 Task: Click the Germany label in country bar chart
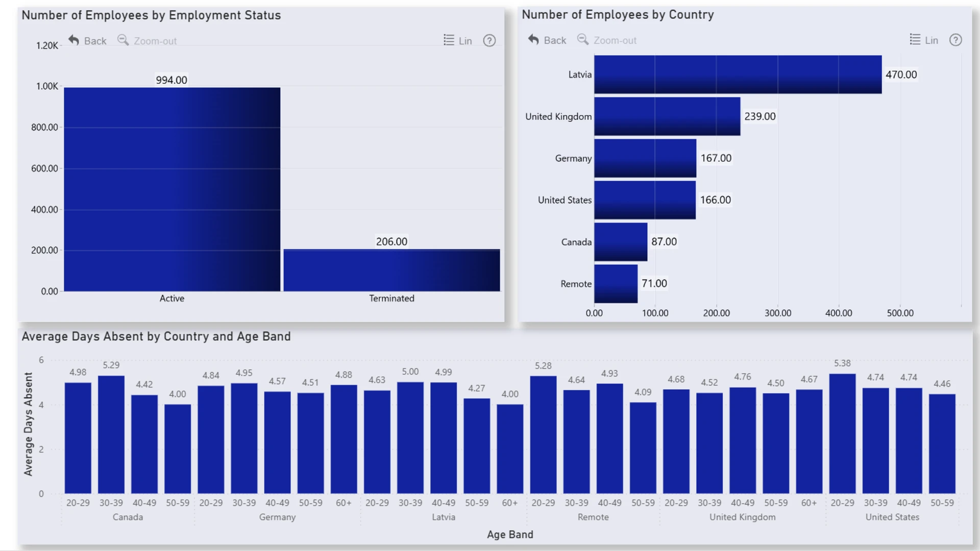click(x=573, y=158)
